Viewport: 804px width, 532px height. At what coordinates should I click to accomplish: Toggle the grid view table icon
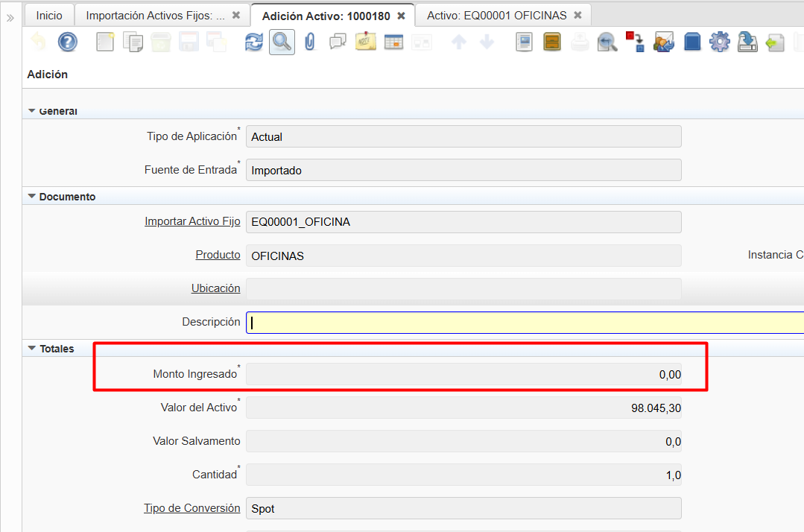click(393, 42)
